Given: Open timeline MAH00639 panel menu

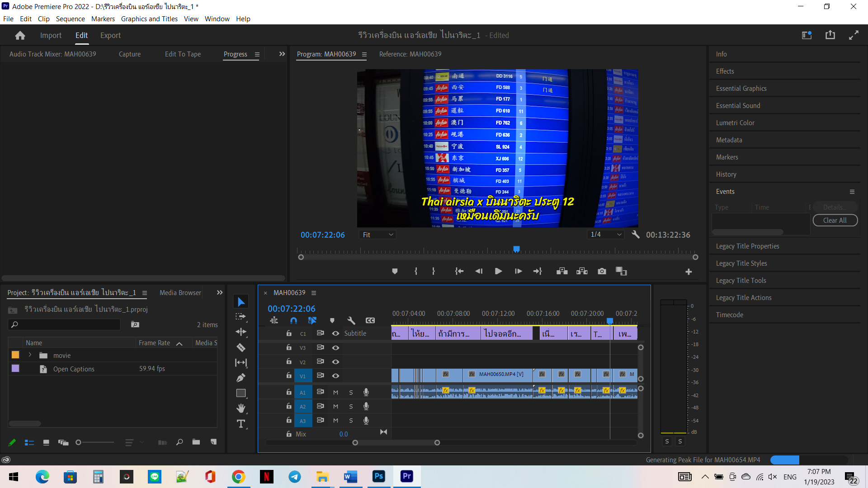Looking at the screenshot, I should coord(314,293).
